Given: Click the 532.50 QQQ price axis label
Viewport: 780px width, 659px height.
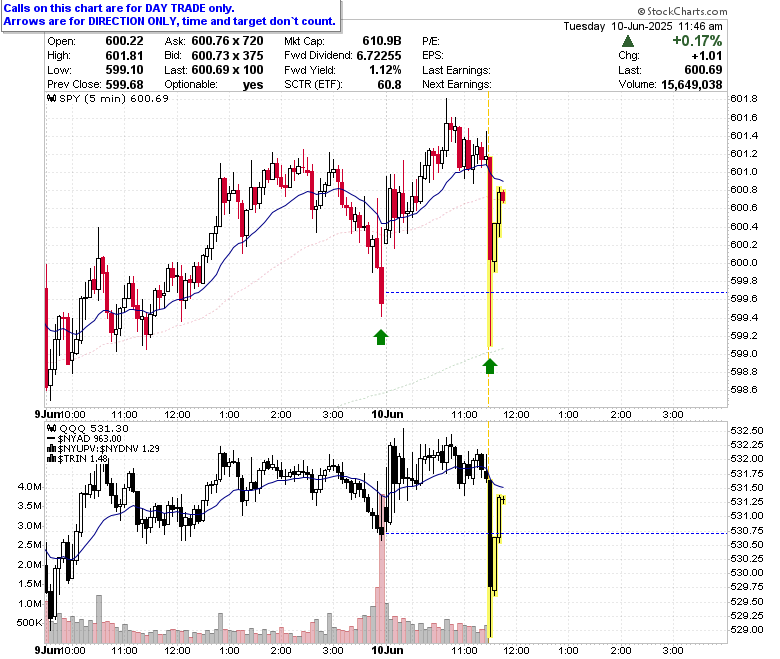Looking at the screenshot, I should click(746, 430).
